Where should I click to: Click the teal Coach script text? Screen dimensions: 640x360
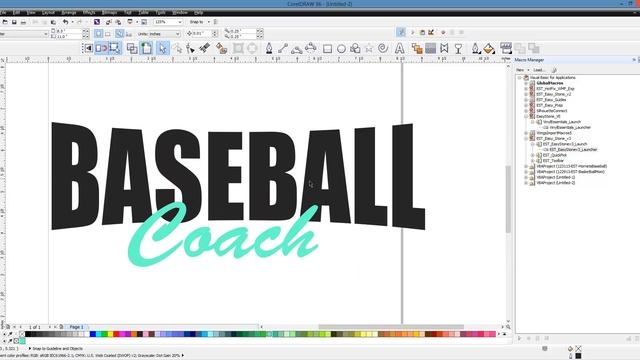[x=223, y=234]
